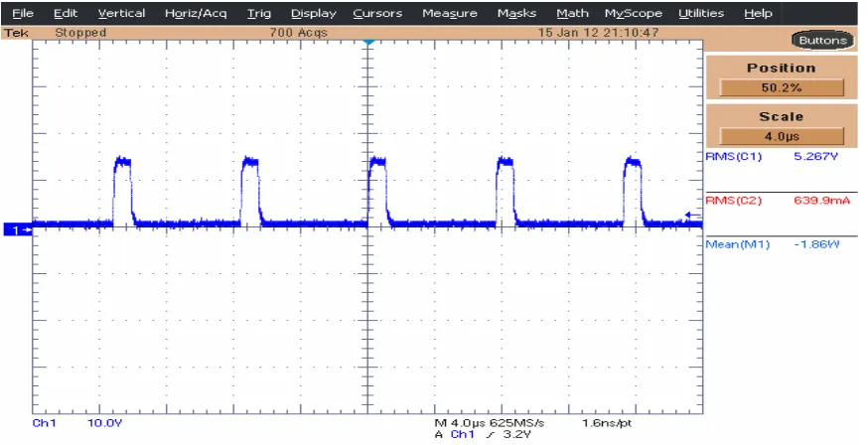Viewport: 868px width, 445px height.
Task: Open the Vertical menu
Action: [121, 13]
